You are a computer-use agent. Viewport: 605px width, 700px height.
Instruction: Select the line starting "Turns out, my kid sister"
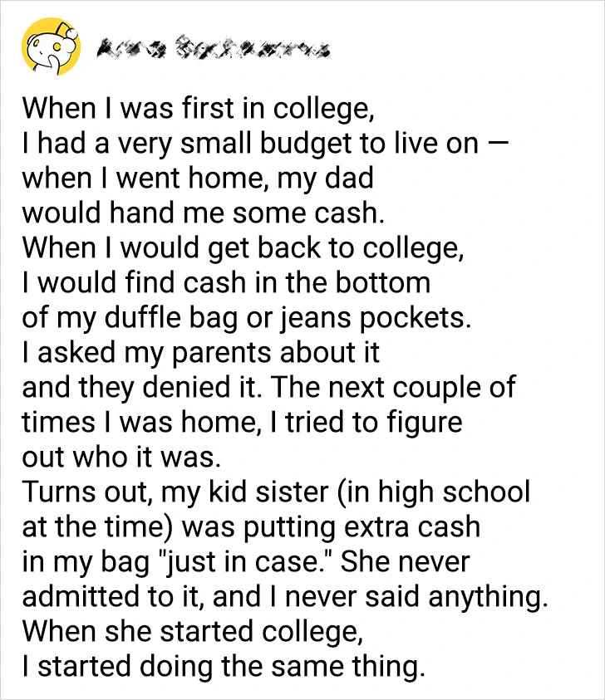(274, 492)
